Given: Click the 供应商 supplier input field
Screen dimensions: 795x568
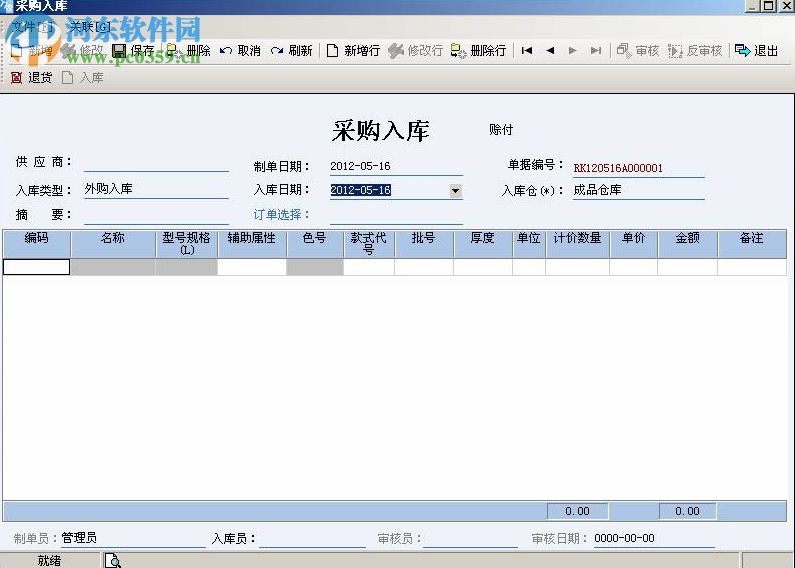Looking at the screenshot, I should (156, 163).
